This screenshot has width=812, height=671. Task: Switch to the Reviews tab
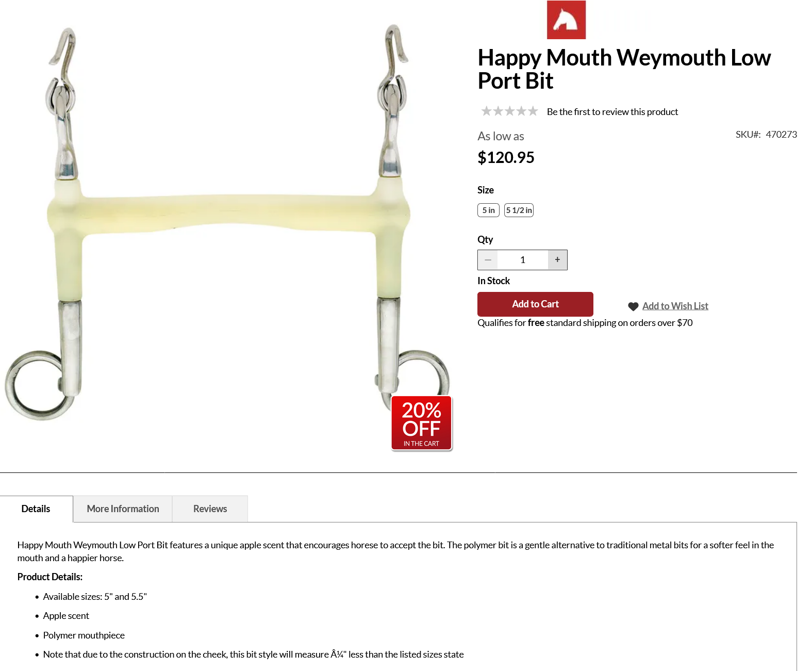pos(210,509)
